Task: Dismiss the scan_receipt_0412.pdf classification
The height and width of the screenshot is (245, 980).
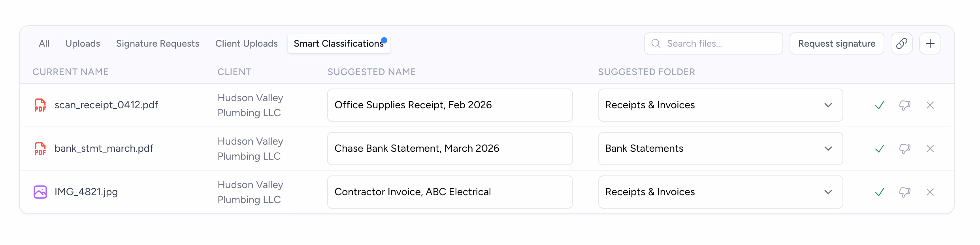Action: pyautogui.click(x=930, y=105)
